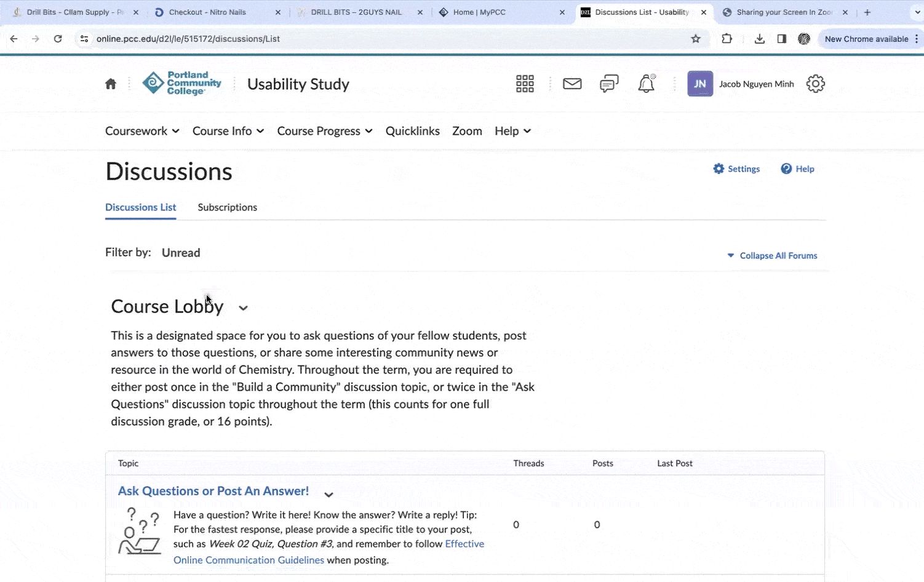
Task: Open instant messages via chat bubble icon
Action: [x=608, y=84]
